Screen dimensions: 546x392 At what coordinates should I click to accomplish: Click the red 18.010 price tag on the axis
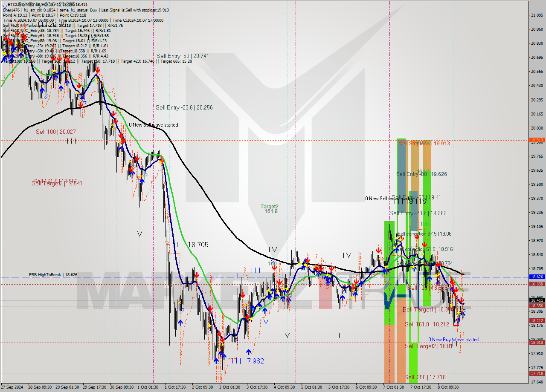point(537,342)
